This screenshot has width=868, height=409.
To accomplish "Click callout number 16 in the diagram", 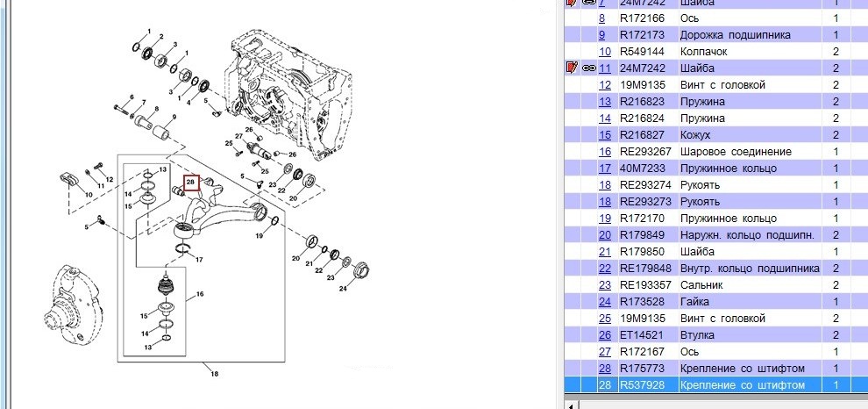I will (198, 294).
